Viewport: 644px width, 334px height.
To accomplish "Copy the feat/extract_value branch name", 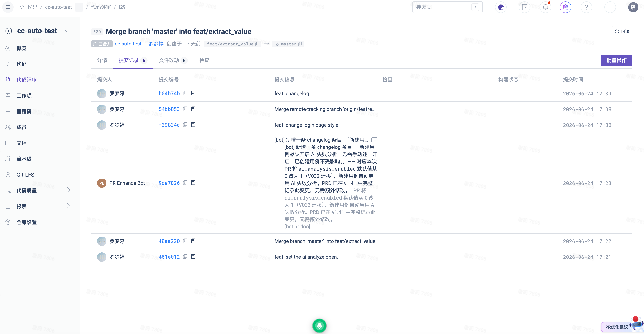I will (257, 44).
